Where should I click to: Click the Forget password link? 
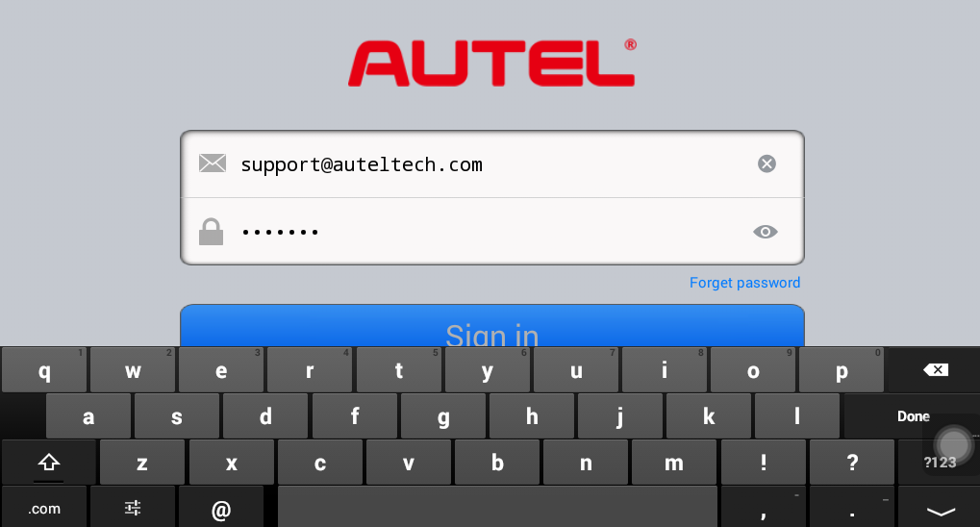(744, 283)
